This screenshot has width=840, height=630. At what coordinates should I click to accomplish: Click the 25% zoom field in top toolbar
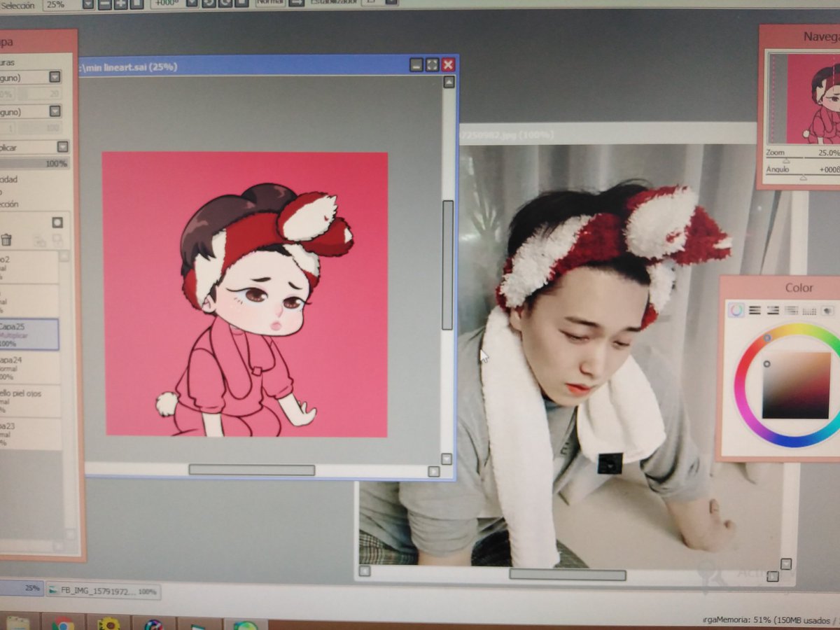click(62, 3)
